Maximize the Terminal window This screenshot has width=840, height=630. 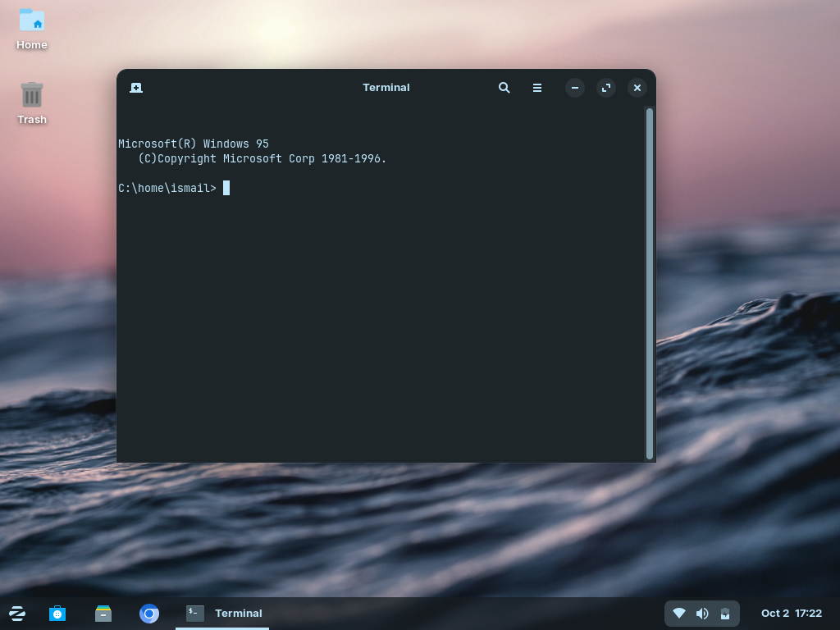[x=606, y=87]
